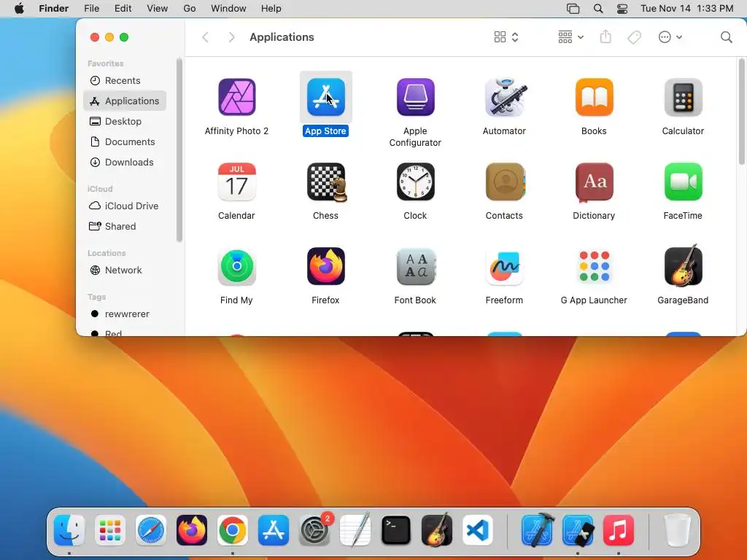Open the Window menu
Viewport: 747px width, 560px height.
tap(228, 9)
